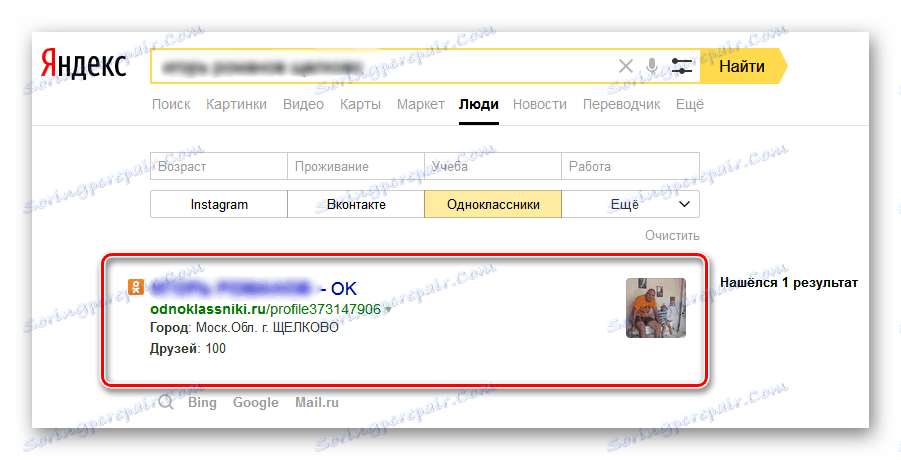
Task: Open advanced search settings sliders icon
Action: [681, 66]
